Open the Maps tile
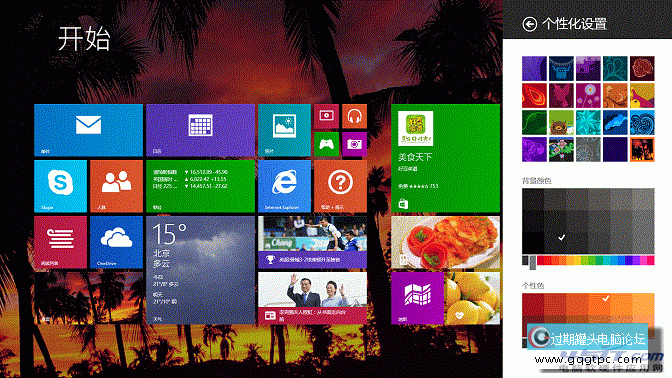672x378 pixels. coord(417,298)
